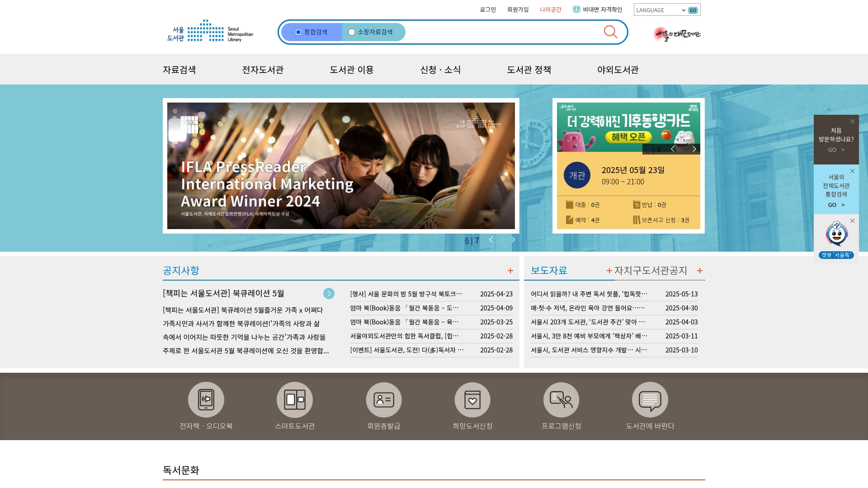868x488 pixels.
Task: Click the 서울의 대표도서관 calligraphy logo
Action: coord(677,34)
